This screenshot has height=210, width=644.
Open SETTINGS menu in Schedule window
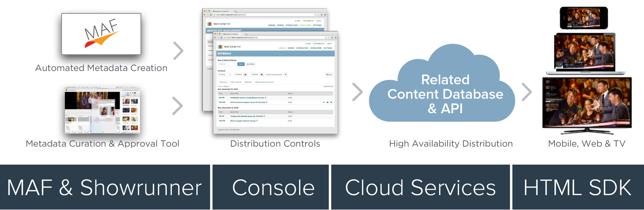[328, 48]
